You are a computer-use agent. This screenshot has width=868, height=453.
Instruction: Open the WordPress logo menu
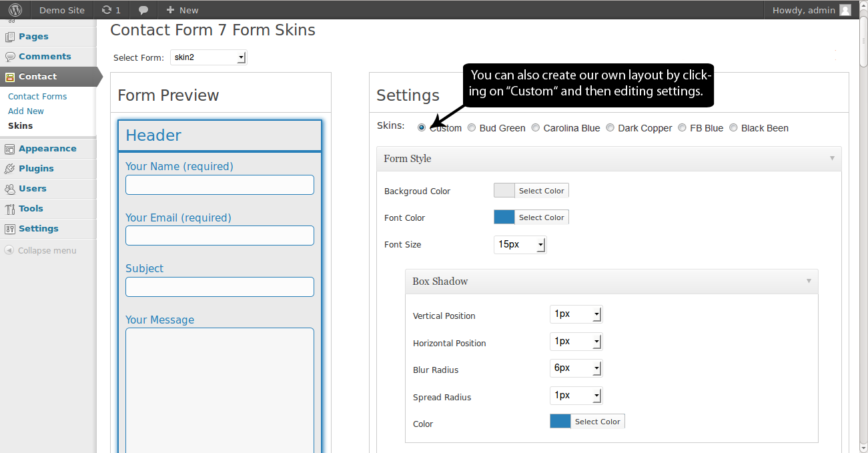[15, 10]
